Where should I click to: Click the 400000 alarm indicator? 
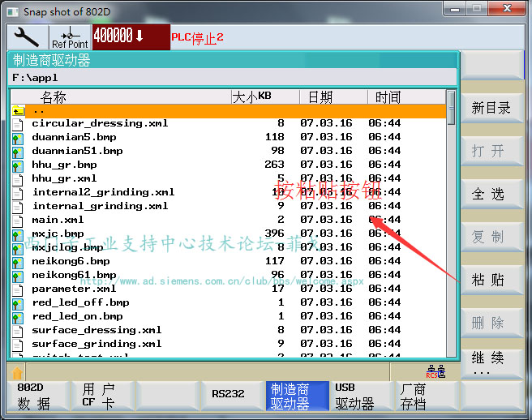point(131,37)
